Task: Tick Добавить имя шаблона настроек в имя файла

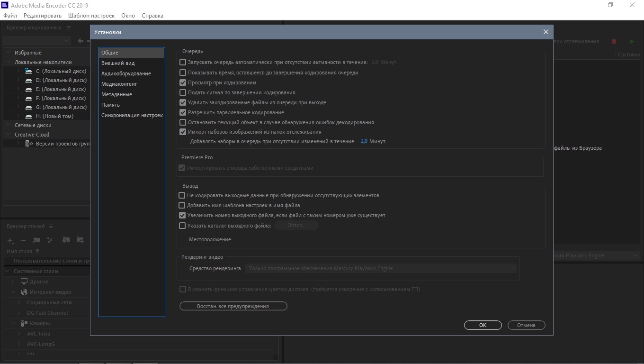Action: (182, 205)
